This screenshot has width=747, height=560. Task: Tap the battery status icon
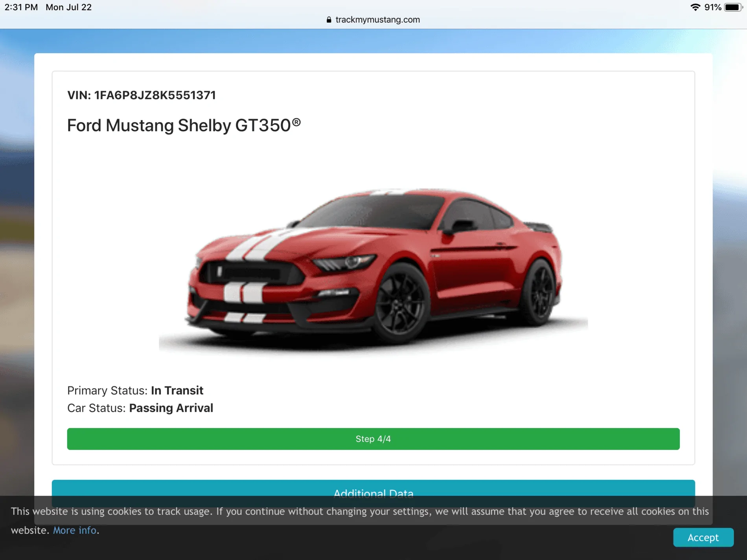(x=733, y=7)
